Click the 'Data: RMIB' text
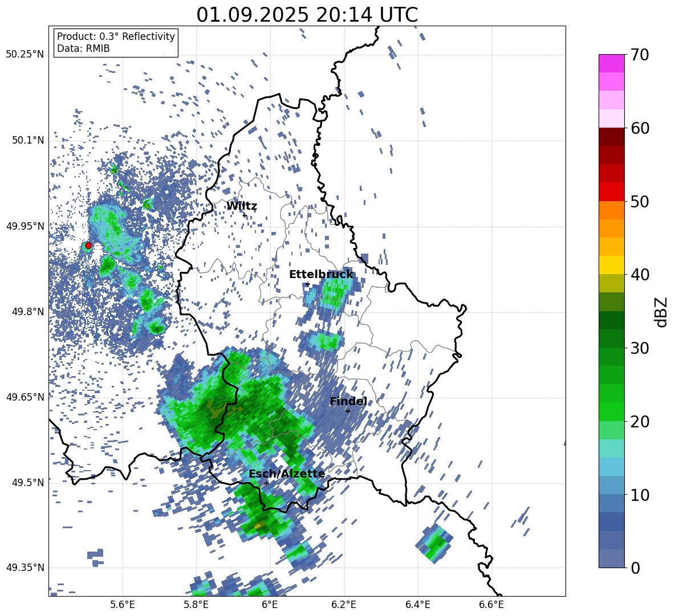 83,48
